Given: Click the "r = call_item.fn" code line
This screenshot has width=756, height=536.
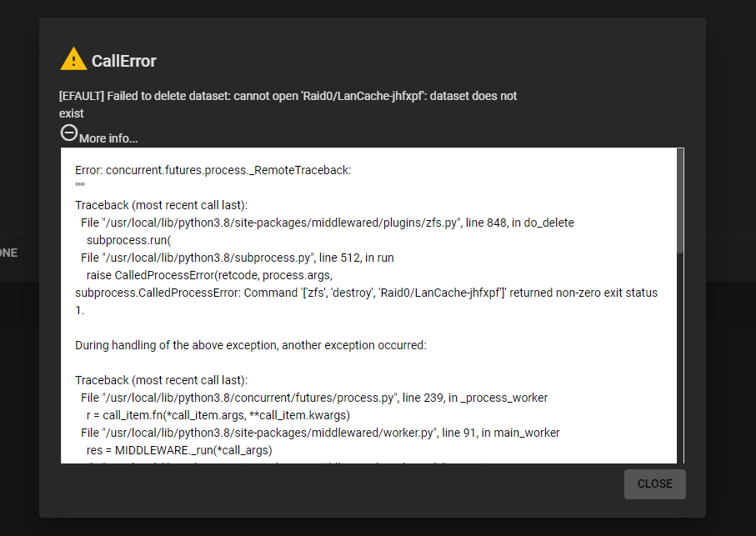Looking at the screenshot, I should [x=217, y=414].
